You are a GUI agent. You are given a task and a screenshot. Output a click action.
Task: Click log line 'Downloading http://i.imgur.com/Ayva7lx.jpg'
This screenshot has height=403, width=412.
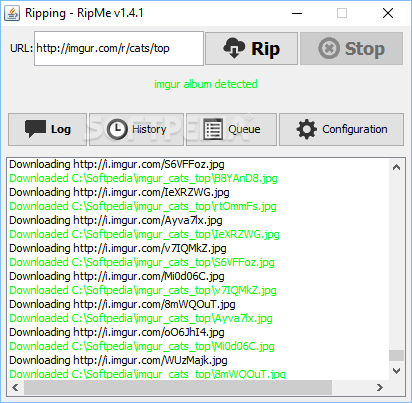pyautogui.click(x=116, y=220)
